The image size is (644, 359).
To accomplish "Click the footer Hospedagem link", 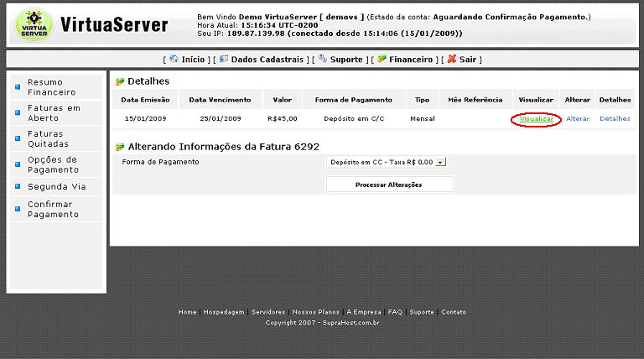I will [224, 312].
